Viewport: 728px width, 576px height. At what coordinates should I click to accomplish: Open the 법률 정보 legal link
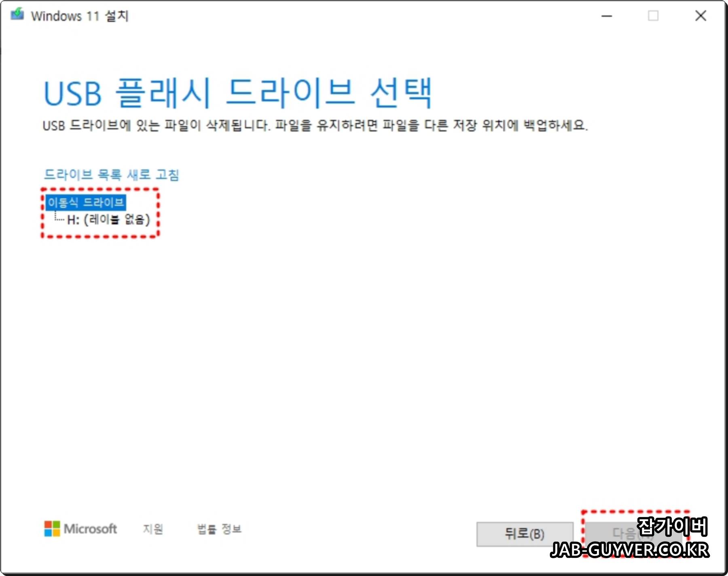[x=219, y=529]
